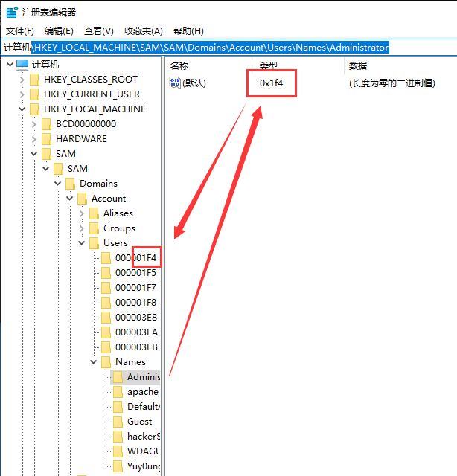Screen dimensions: 457x476
Task: Click the 000001F7 folder icon
Action: [x=106, y=288]
